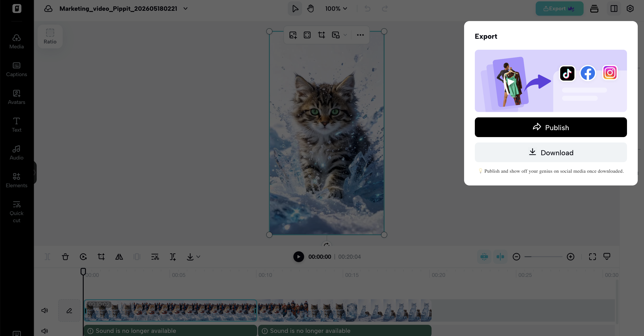Click the AI split text icon in timeline toolbar
644x336 pixels.
click(x=173, y=257)
